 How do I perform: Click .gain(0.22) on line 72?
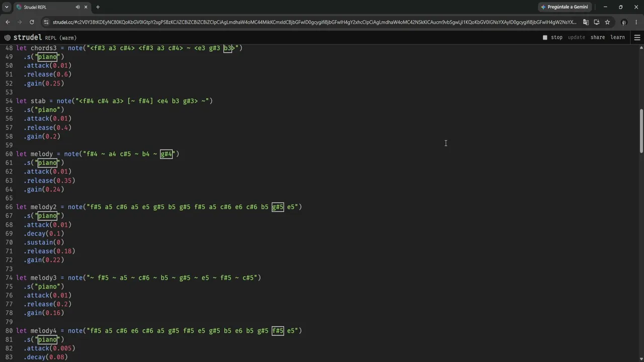point(44,260)
